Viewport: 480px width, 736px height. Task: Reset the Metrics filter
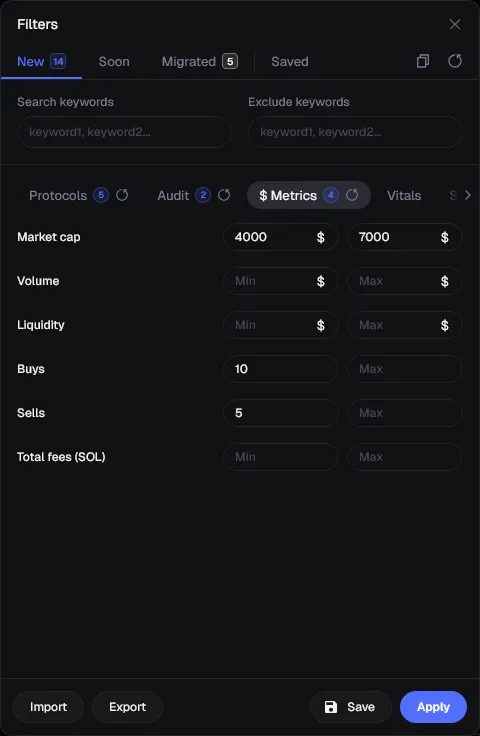click(352, 195)
